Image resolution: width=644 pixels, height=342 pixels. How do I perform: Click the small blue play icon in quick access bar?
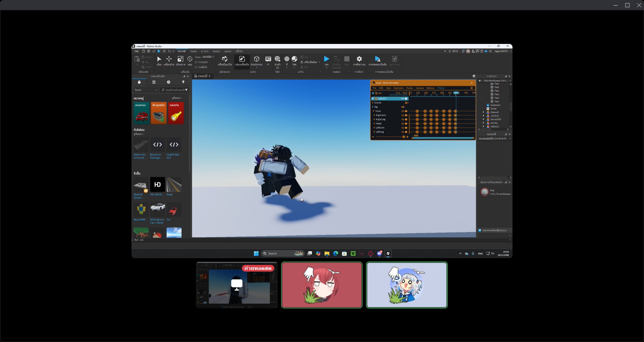(x=159, y=51)
